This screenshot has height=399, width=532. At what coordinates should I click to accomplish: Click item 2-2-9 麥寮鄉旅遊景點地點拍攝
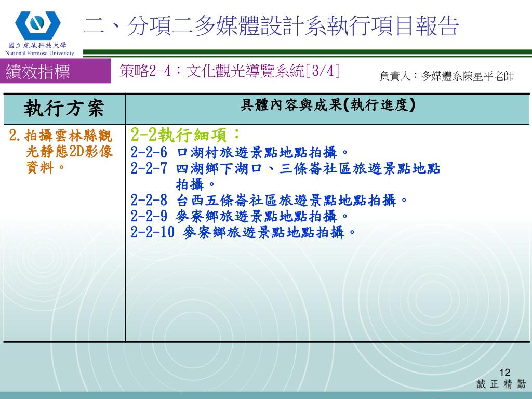coord(240,216)
